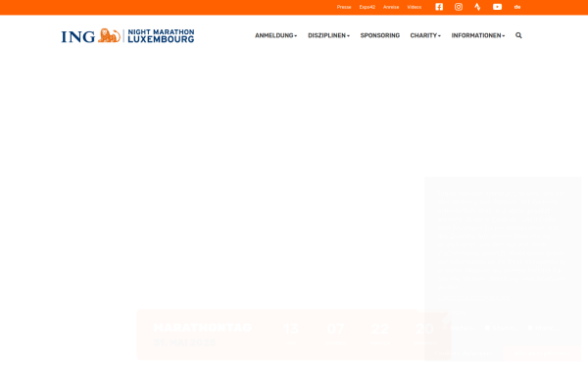Open the Anreise link

click(x=391, y=7)
